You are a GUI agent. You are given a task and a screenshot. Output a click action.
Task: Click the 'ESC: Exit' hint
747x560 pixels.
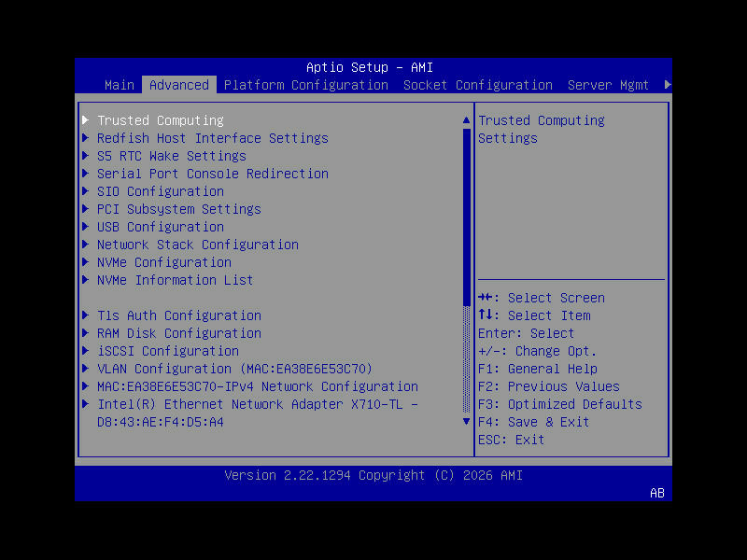511,440
